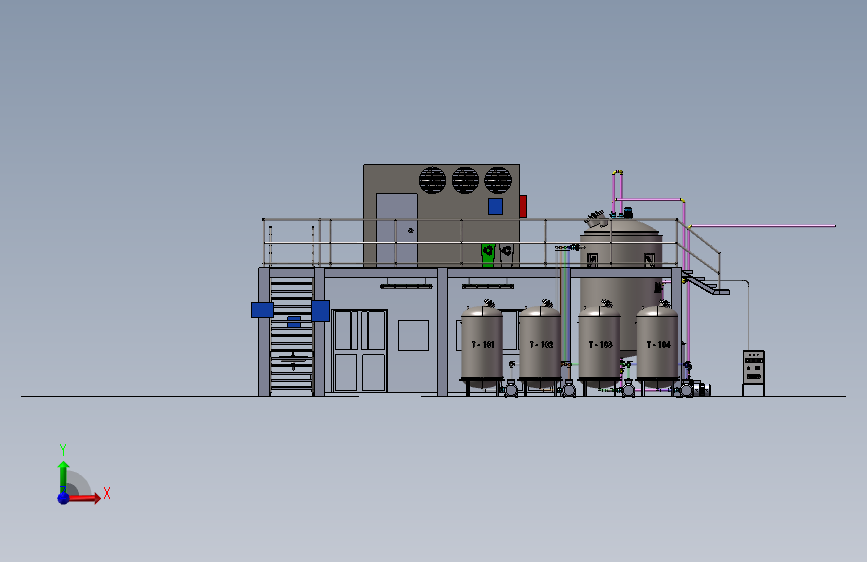867x562 pixels.
Task: Select the leftmost circular ventilation fan
Action: point(432,180)
